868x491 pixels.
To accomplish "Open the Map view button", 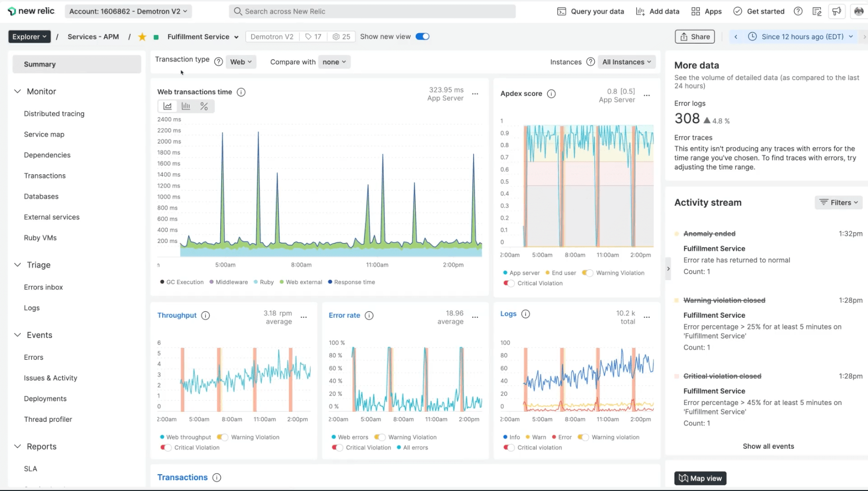I will tap(700, 478).
